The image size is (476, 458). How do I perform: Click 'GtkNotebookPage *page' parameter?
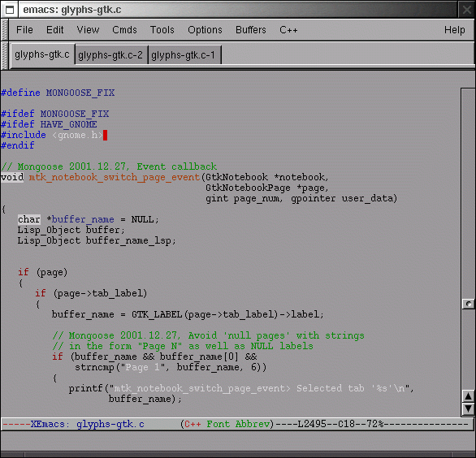click(266, 188)
